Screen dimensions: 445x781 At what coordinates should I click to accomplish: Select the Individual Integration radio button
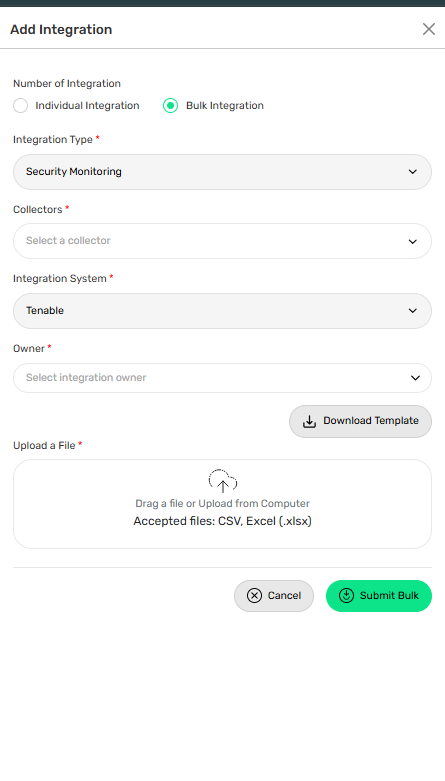(x=20, y=106)
